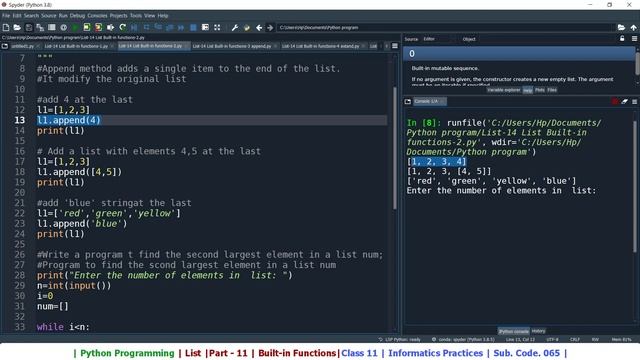Run current cell toolbar icon

(87, 27)
